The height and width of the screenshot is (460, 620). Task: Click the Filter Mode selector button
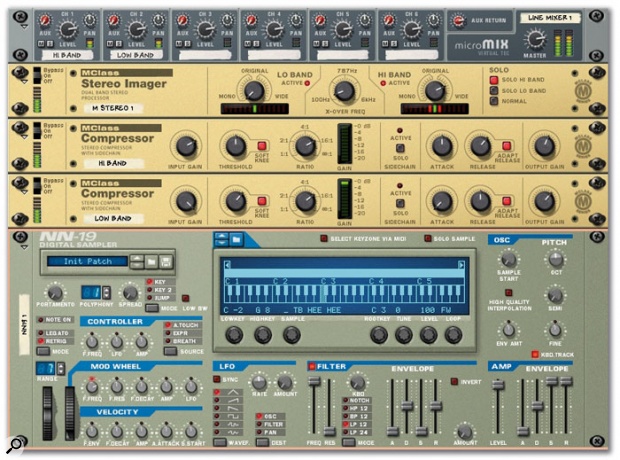[349, 443]
